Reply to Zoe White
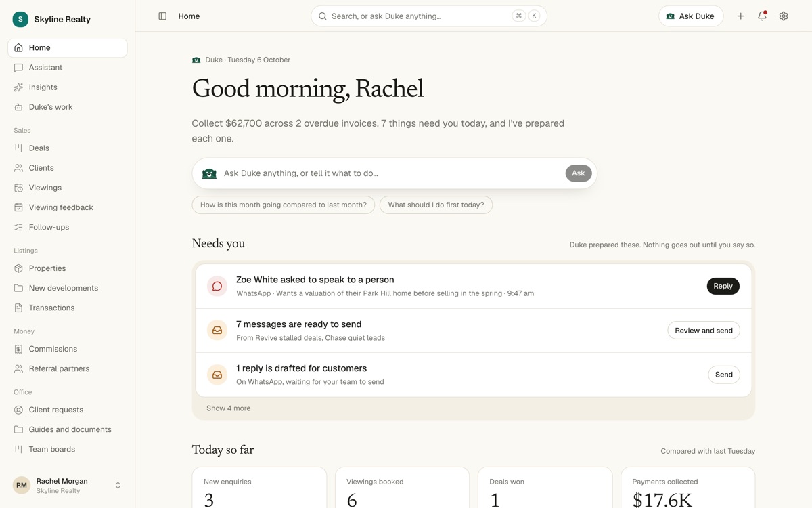812x508 pixels. 723,287
